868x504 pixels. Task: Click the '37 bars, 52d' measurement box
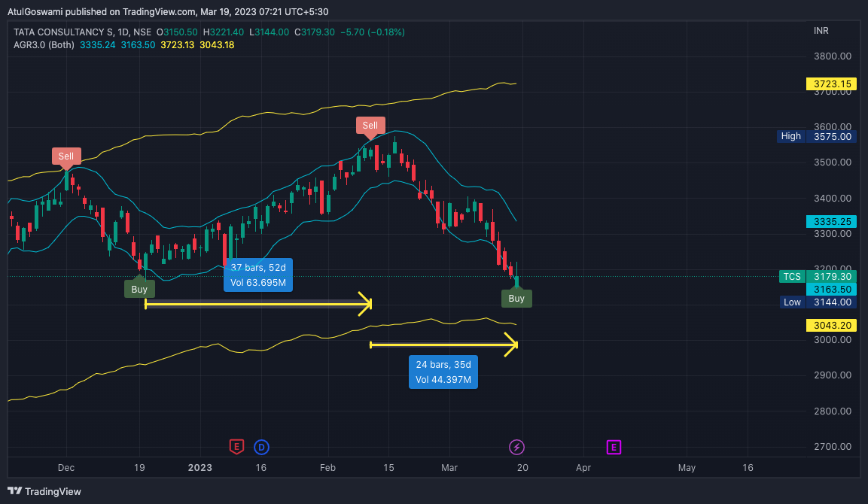[258, 275]
